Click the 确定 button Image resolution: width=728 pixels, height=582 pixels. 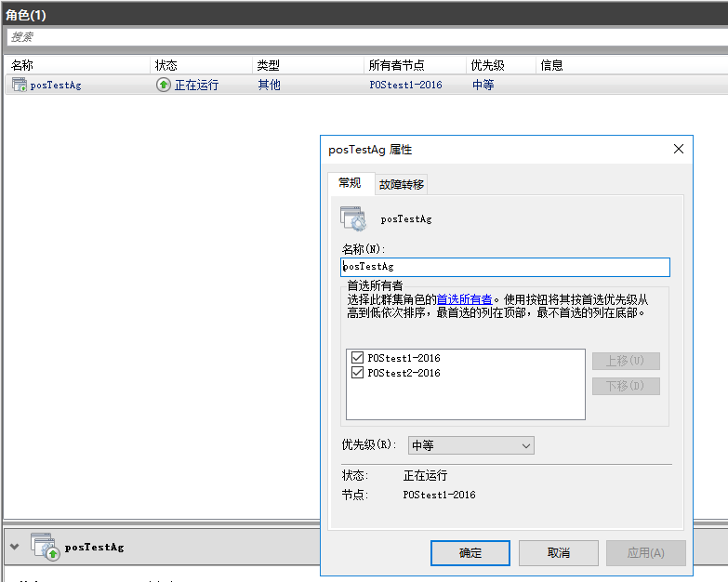tap(470, 553)
